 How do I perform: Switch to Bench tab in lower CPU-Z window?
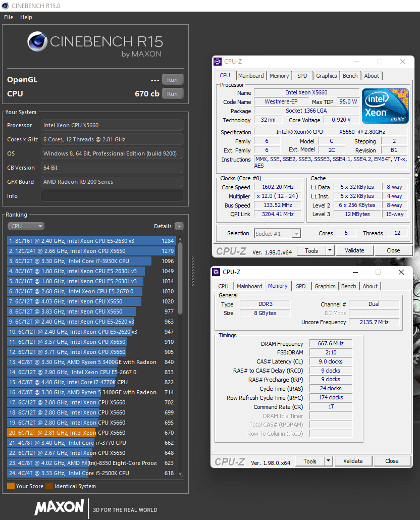coord(348,286)
